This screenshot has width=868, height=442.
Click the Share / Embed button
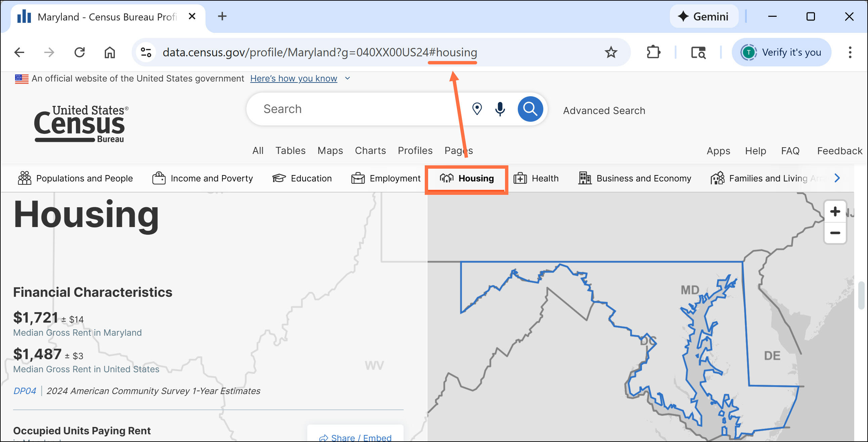[356, 437]
